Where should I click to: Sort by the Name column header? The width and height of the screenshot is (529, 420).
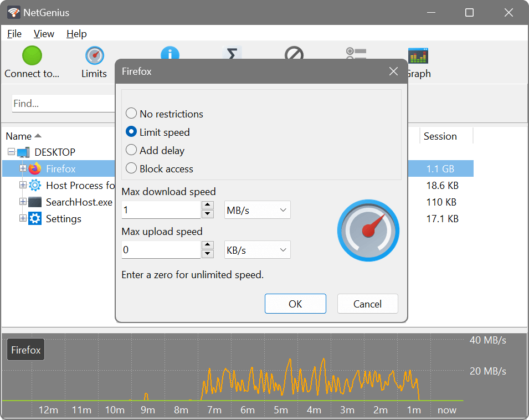pos(23,136)
